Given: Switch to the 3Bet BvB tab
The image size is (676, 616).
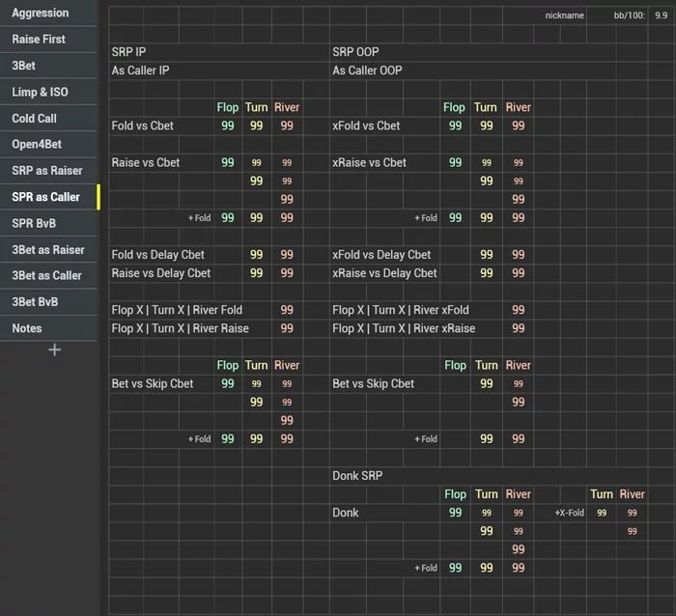Looking at the screenshot, I should point(35,301).
